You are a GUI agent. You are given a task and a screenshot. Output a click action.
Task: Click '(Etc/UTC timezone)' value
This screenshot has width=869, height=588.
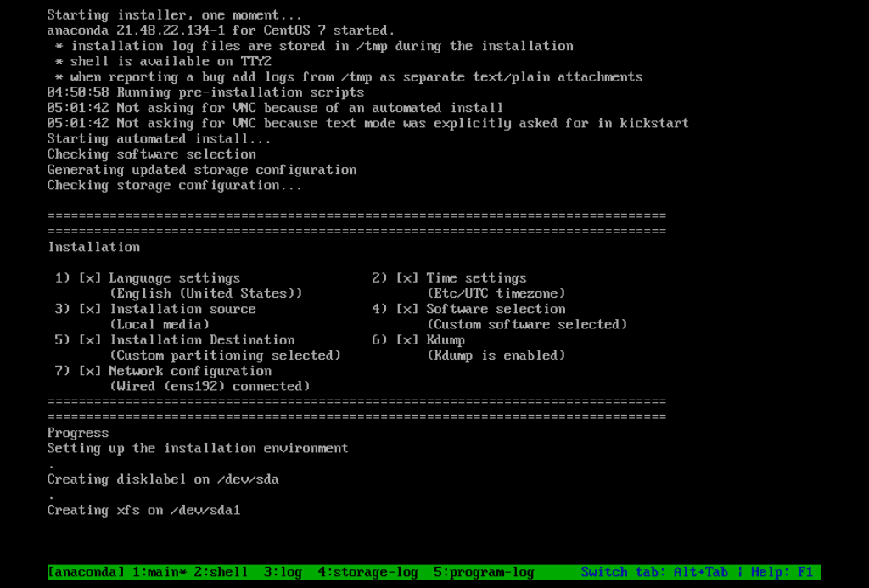click(x=496, y=294)
